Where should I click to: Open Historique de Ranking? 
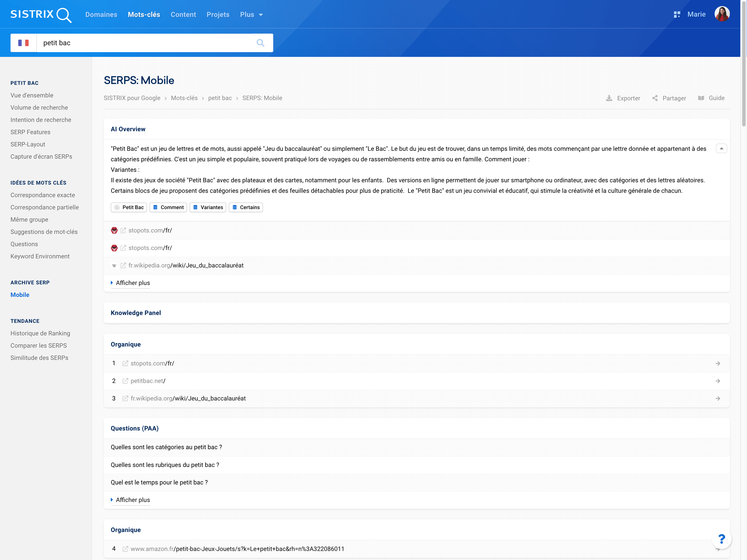pyautogui.click(x=40, y=333)
